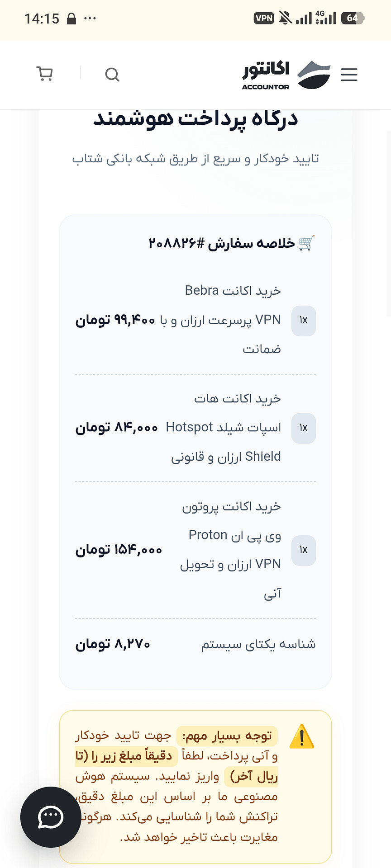Tap the 154,000 Toman price

pyautogui.click(x=119, y=550)
